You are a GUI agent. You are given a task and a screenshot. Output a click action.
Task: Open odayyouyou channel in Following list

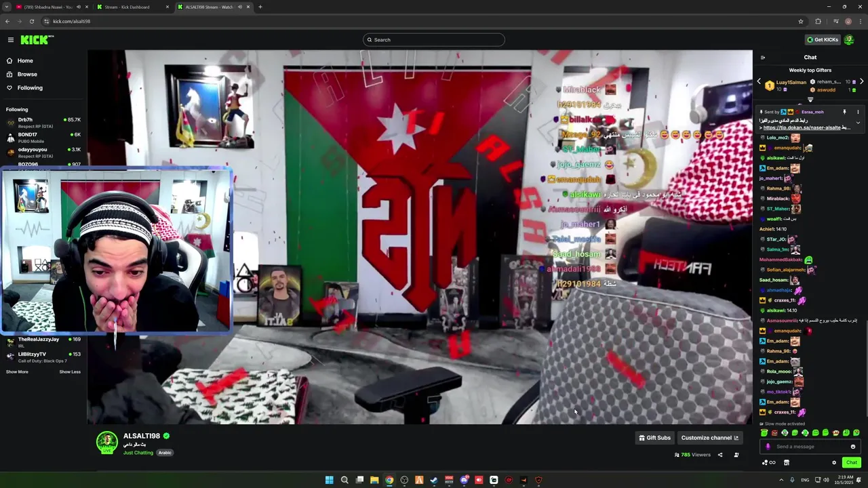pyautogui.click(x=43, y=152)
